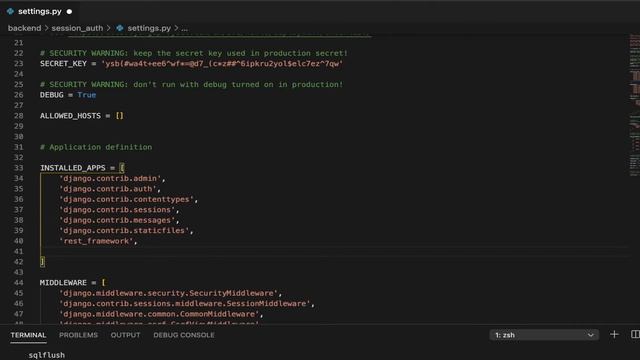Click the Python file icon in tab
Viewport: 640px width, 360px height.
point(10,11)
